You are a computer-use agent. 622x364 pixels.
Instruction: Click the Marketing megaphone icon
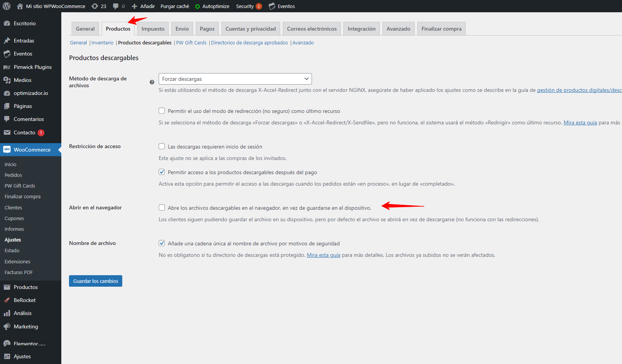point(7,326)
